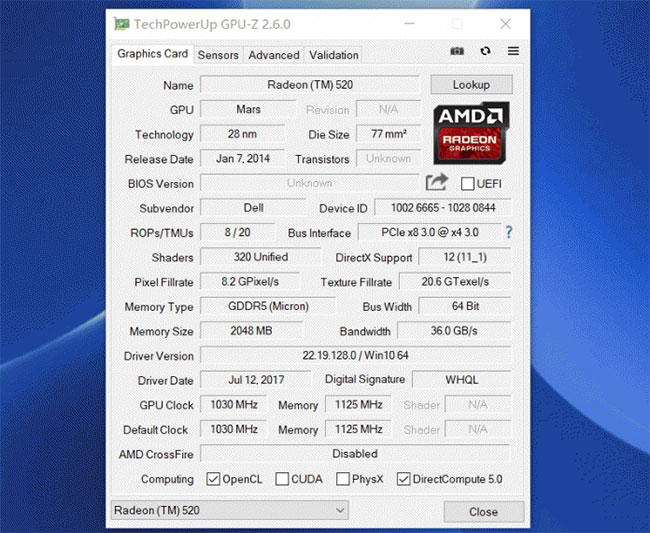This screenshot has width=650, height=533.
Task: Click the BIOS Version field showing Unknown
Action: click(x=310, y=183)
